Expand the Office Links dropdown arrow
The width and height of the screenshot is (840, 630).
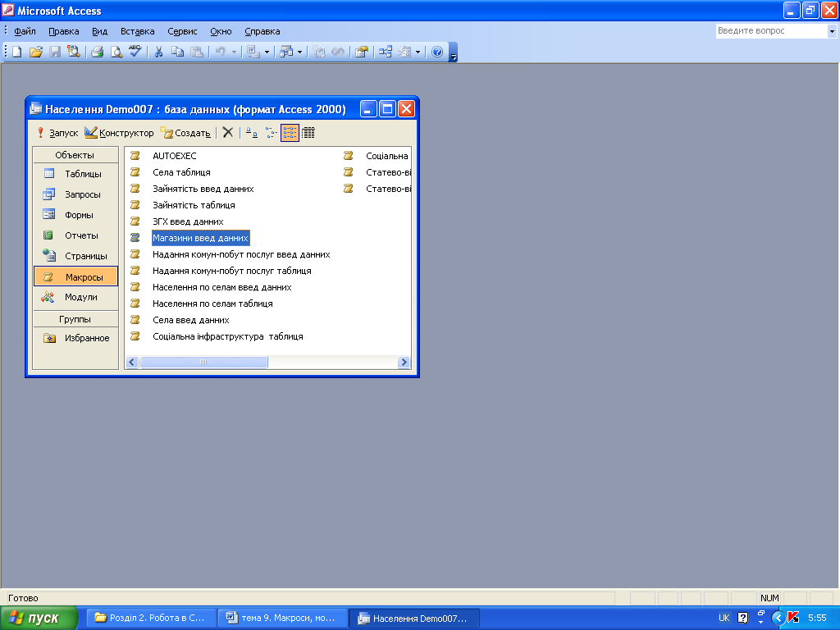(x=267, y=52)
